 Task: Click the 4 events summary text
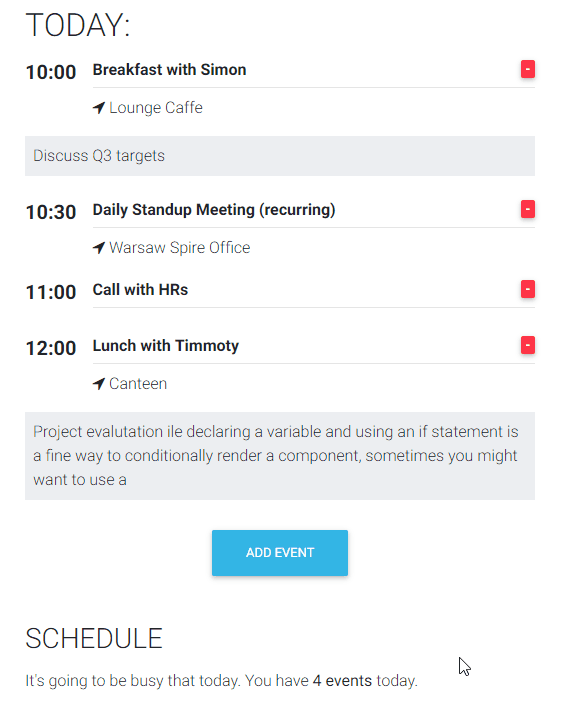(x=342, y=680)
